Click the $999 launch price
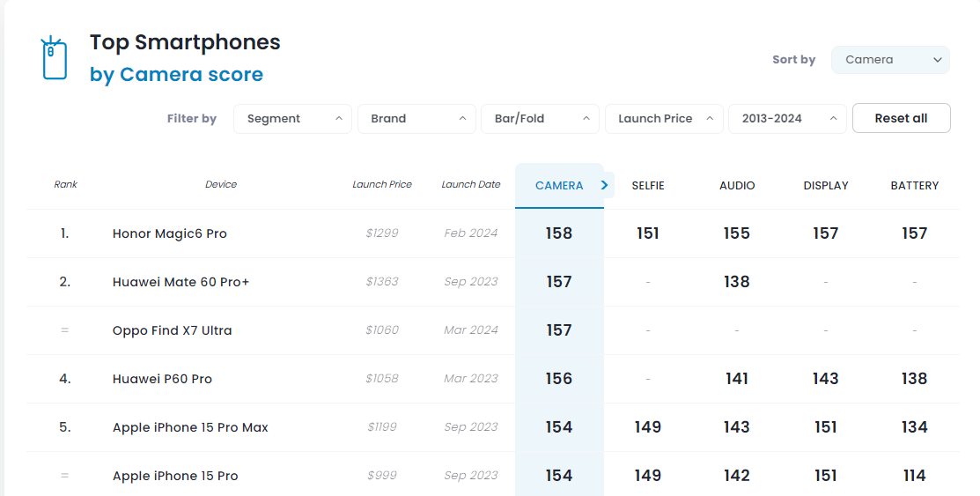Viewport: 980px width, 496px height. [x=382, y=476]
